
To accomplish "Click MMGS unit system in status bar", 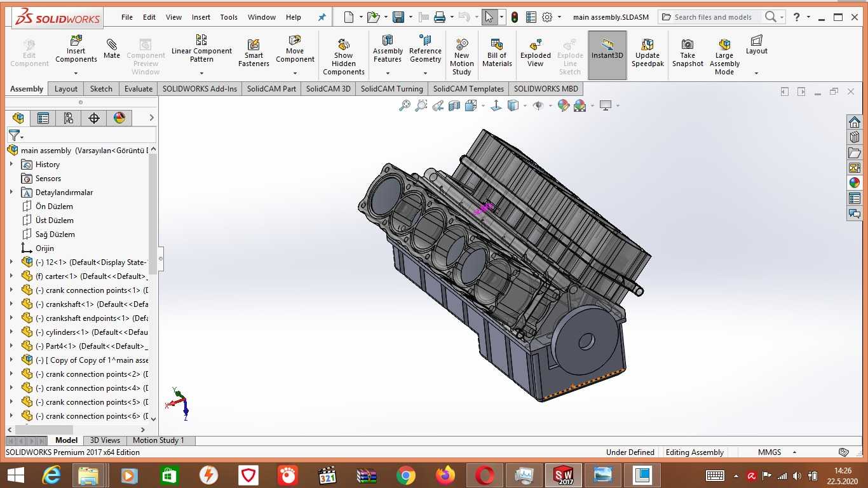I will (x=770, y=452).
